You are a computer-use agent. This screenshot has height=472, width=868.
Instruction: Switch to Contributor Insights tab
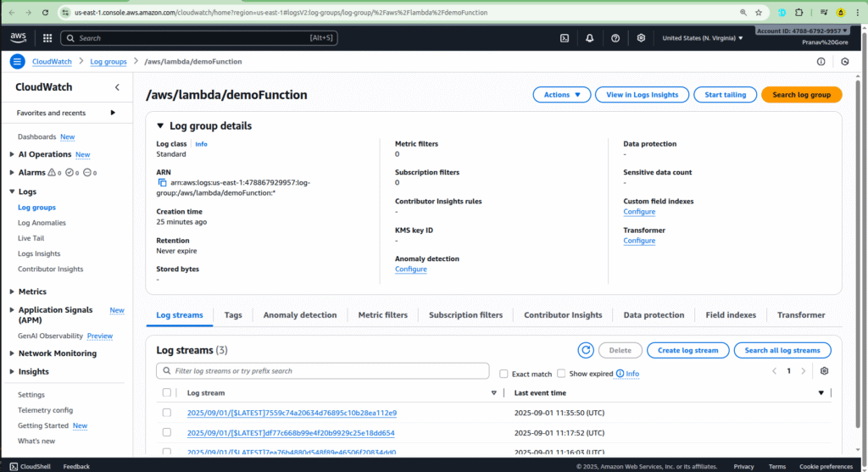click(563, 315)
